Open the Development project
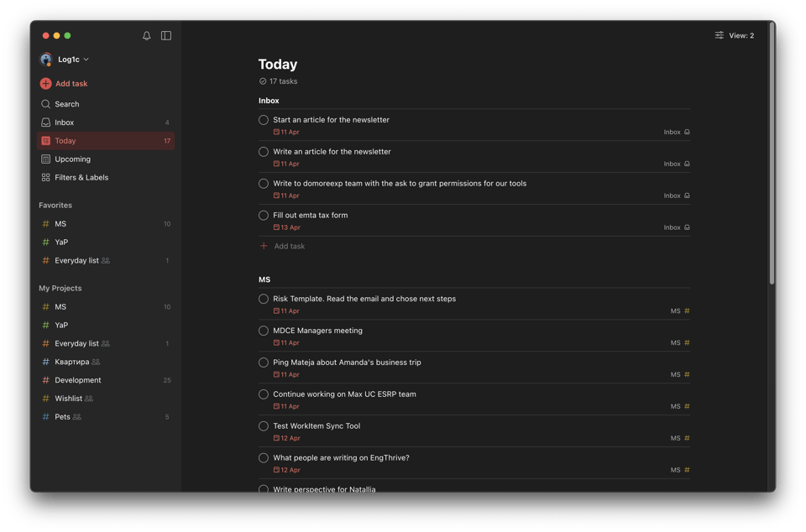 pos(78,380)
